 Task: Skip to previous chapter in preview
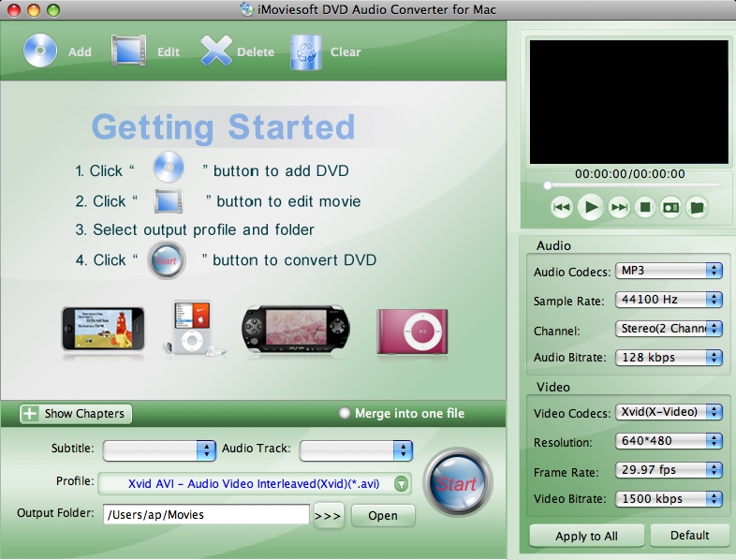point(562,208)
